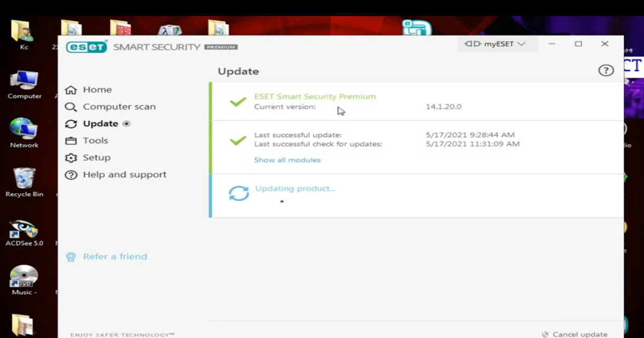Click the Tools briefcase icon
The image size is (644, 338).
71,141
